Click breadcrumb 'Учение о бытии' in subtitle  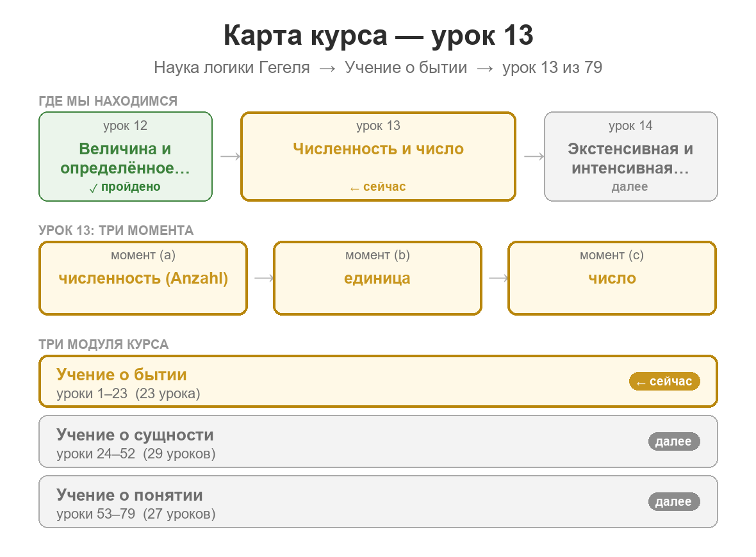click(x=406, y=67)
